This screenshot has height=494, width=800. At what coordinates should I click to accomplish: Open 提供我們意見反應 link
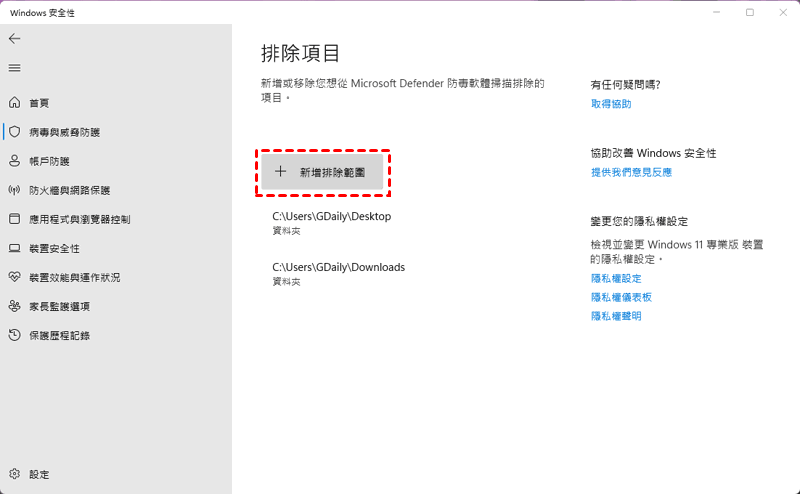click(x=631, y=172)
